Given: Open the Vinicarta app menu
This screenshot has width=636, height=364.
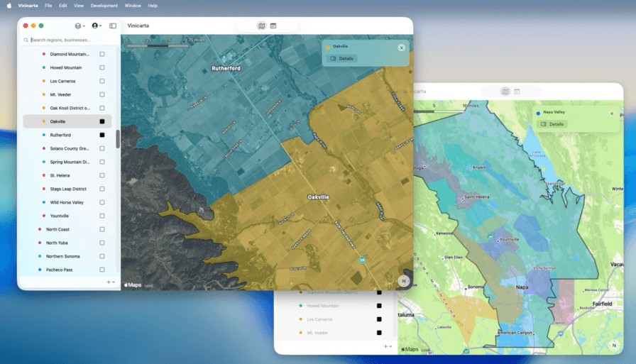Looking at the screenshot, I should 28,6.
